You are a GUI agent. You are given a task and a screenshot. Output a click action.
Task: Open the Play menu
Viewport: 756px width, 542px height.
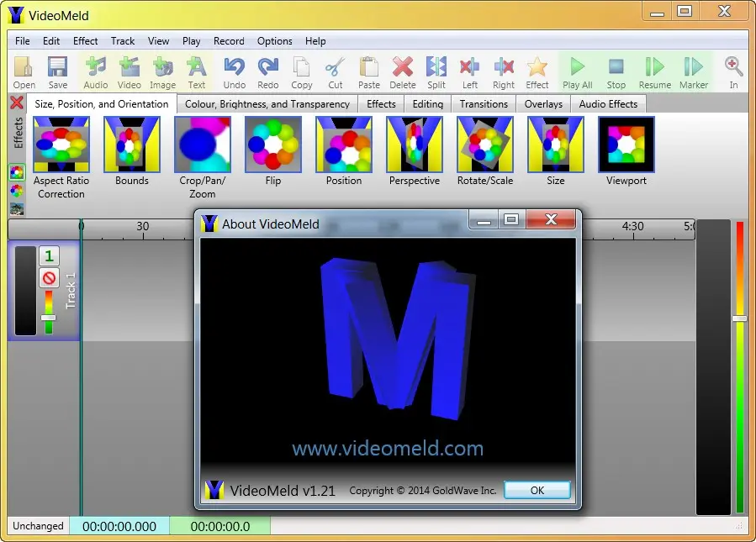click(191, 41)
